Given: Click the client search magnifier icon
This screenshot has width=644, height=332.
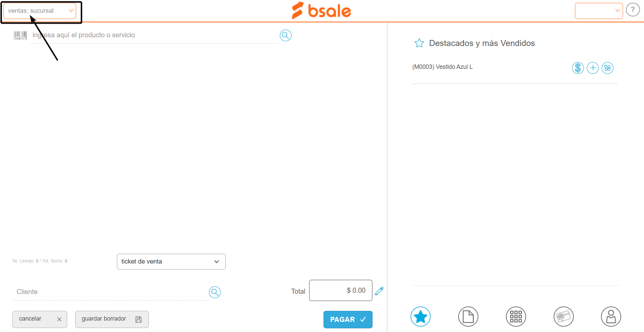Looking at the screenshot, I should (x=215, y=292).
